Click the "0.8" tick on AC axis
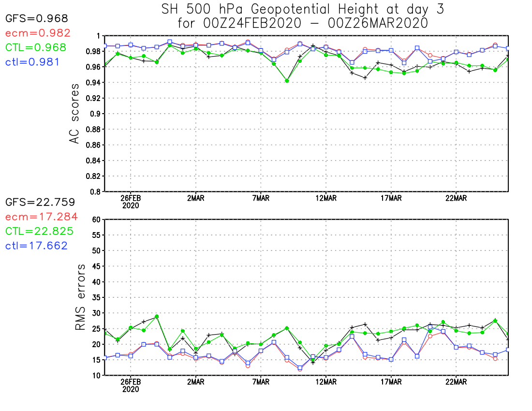The image size is (532, 411). (95, 191)
